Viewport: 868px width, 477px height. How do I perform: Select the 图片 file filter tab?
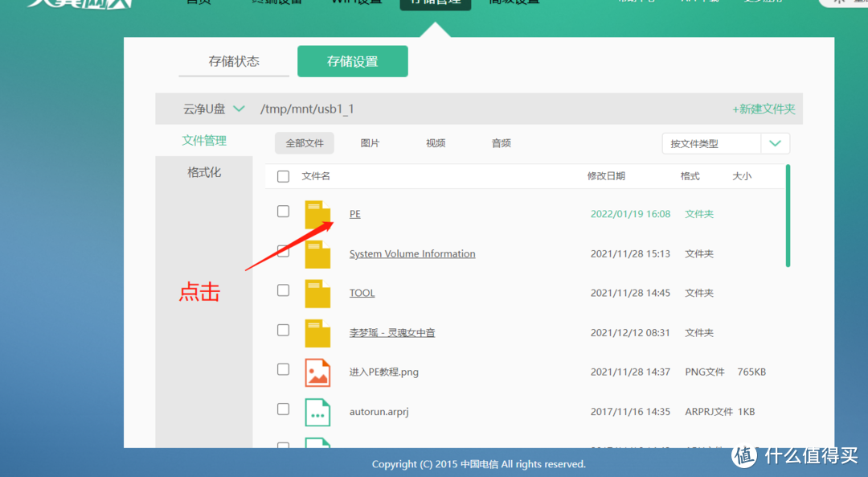[x=369, y=142]
